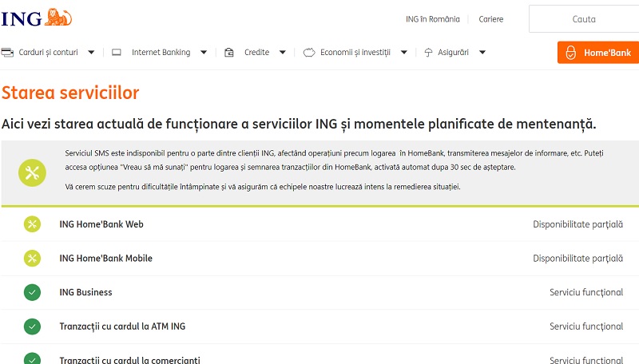Select the Tranzacții cu cardul la ATM ING label
The image size is (639, 364).
tap(122, 326)
